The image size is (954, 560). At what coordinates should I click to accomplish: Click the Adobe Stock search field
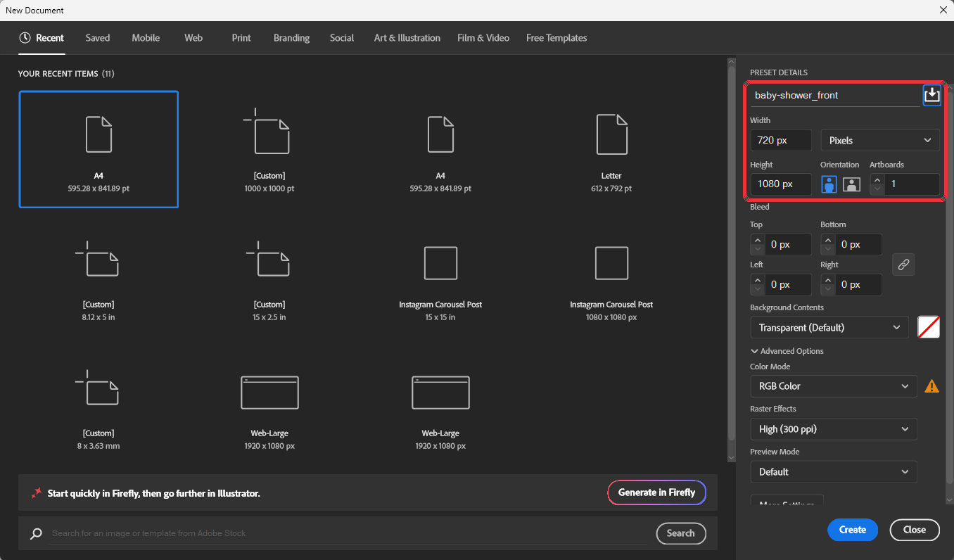tap(349, 533)
